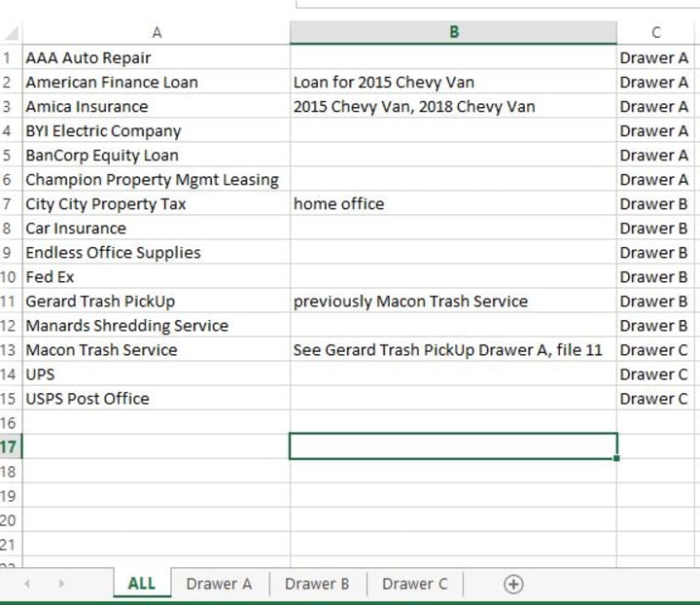This screenshot has width=700, height=605.
Task: Click the BanCorp Equity Loan cell
Action: (157, 155)
